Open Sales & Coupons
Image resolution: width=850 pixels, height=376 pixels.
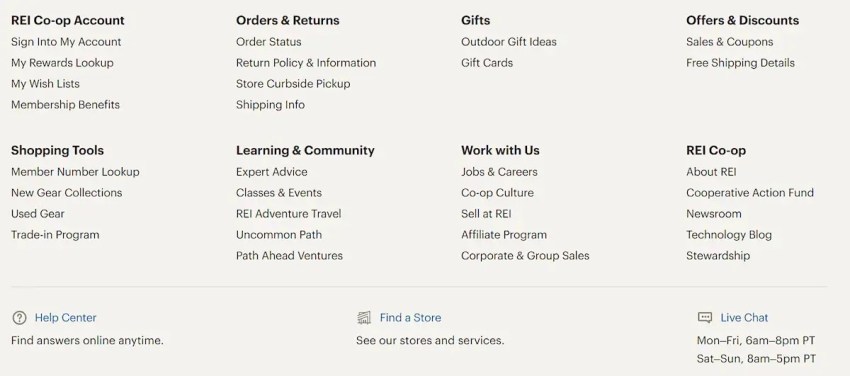click(x=729, y=42)
